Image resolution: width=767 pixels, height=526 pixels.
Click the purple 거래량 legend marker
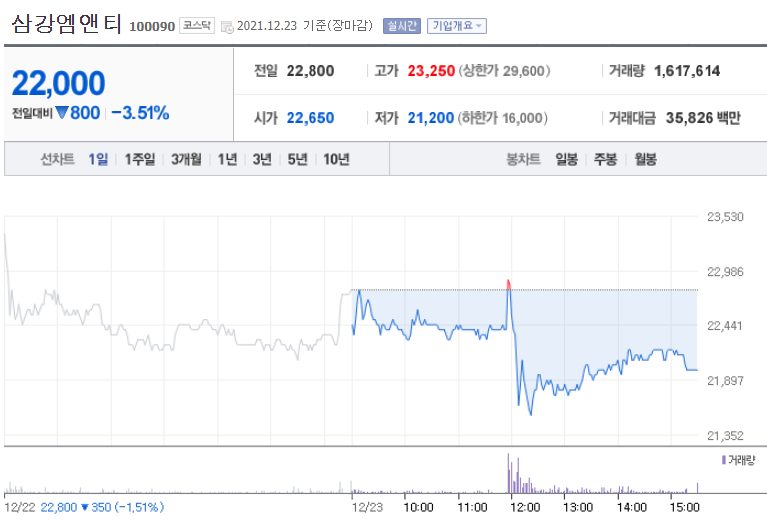point(723,460)
